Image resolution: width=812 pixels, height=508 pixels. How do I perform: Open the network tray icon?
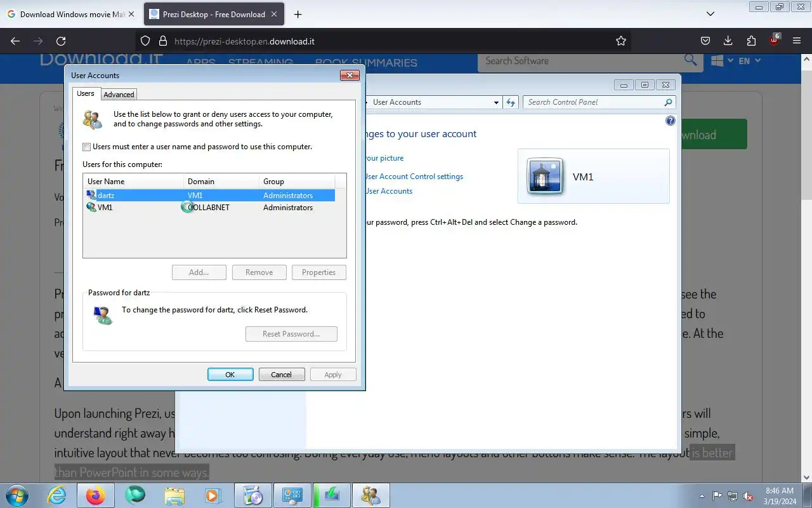[733, 496]
